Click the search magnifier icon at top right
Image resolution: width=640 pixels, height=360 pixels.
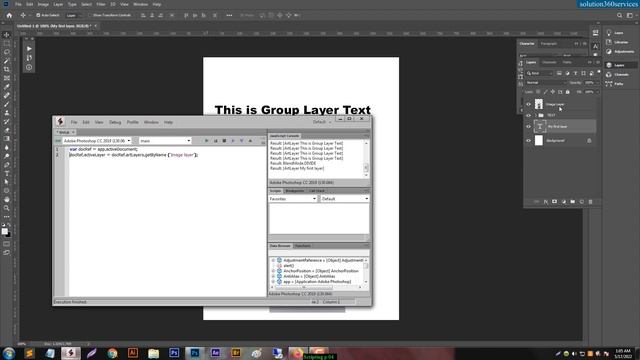[x=620, y=16]
